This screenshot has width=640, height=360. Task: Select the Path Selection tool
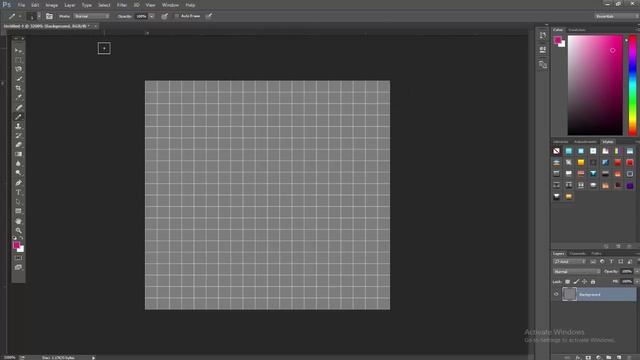pyautogui.click(x=18, y=202)
